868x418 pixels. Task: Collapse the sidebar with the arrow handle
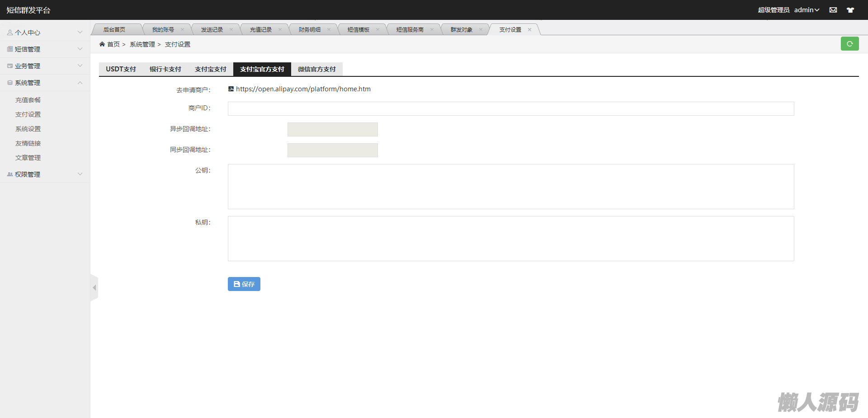(x=94, y=287)
